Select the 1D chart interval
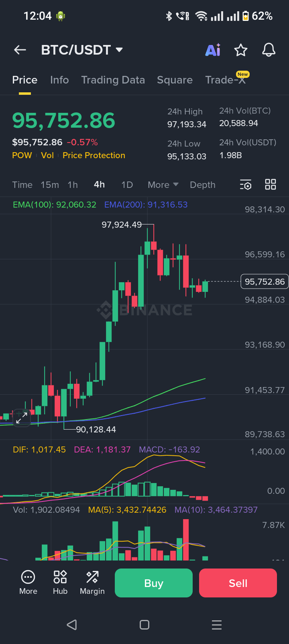The height and width of the screenshot is (644, 289). pyautogui.click(x=127, y=185)
